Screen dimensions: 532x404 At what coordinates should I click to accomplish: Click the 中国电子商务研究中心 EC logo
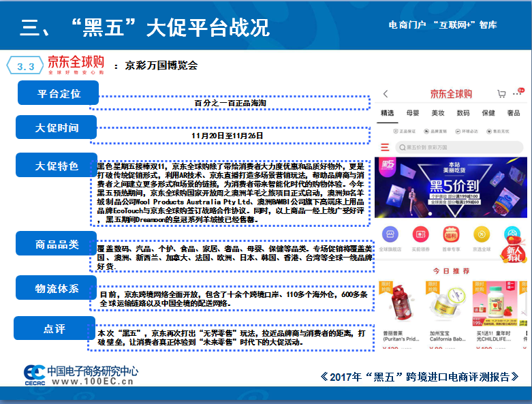click(x=80, y=375)
